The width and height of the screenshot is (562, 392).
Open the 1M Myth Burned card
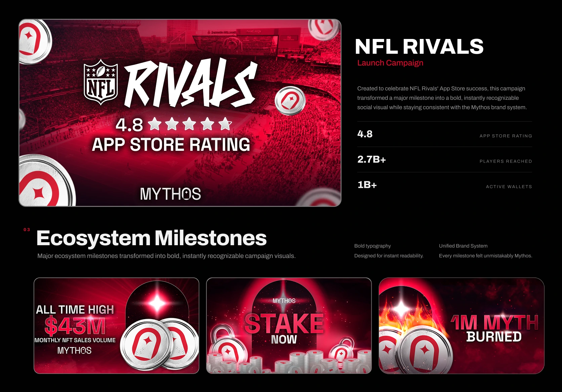(x=461, y=325)
